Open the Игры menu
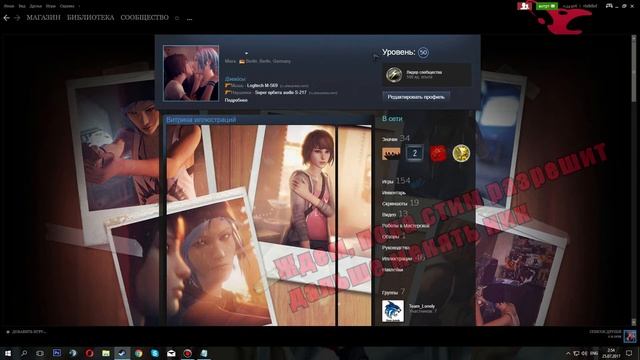 (x=51, y=6)
